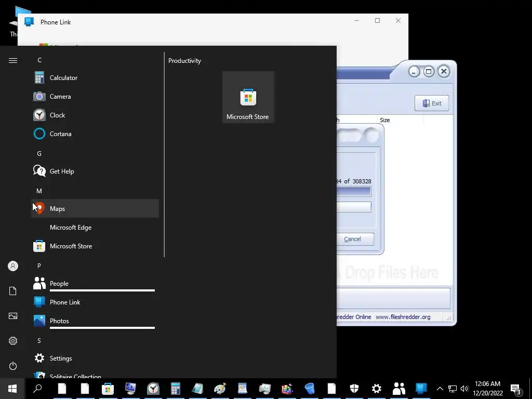Launch Camera from the Start menu
The image size is (532, 399).
[x=95, y=96]
